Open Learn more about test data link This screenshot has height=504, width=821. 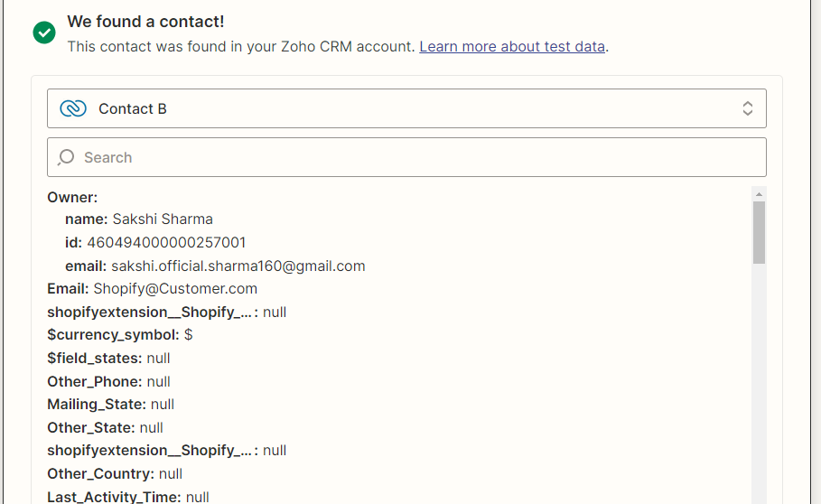pyautogui.click(x=512, y=47)
